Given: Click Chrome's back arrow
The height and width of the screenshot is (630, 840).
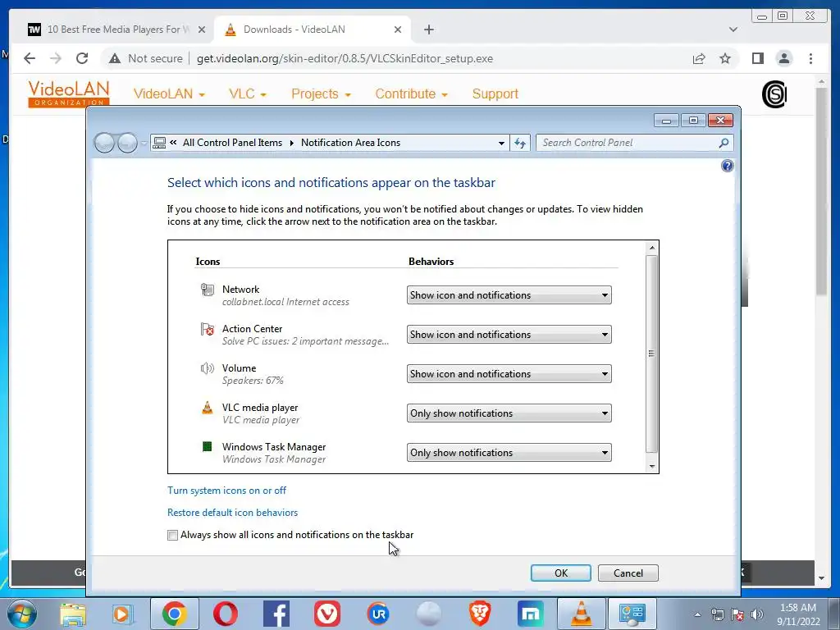Looking at the screenshot, I should point(30,58).
